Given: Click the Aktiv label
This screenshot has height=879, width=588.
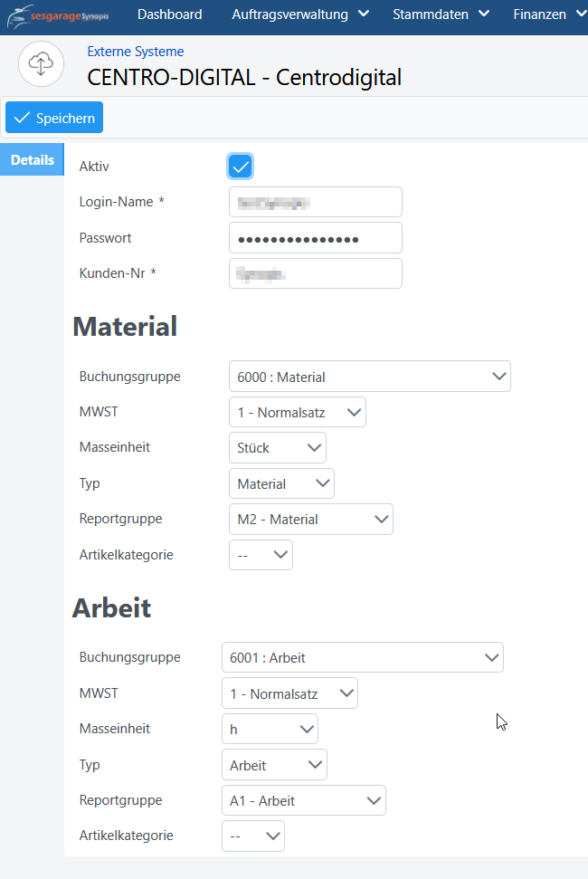Looking at the screenshot, I should point(94,167).
